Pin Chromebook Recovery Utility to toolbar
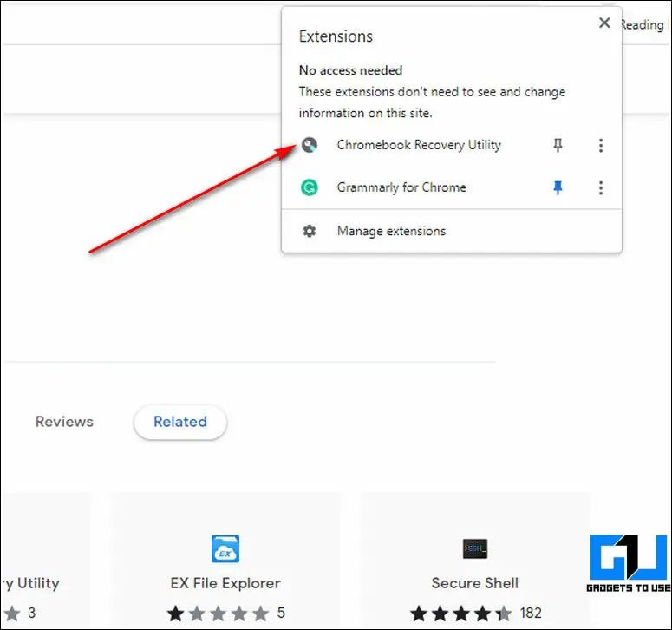This screenshot has width=672, height=630. tap(558, 146)
